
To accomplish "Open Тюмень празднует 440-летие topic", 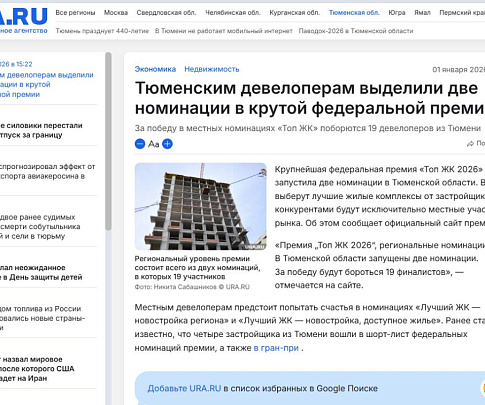I will click(102, 31).
